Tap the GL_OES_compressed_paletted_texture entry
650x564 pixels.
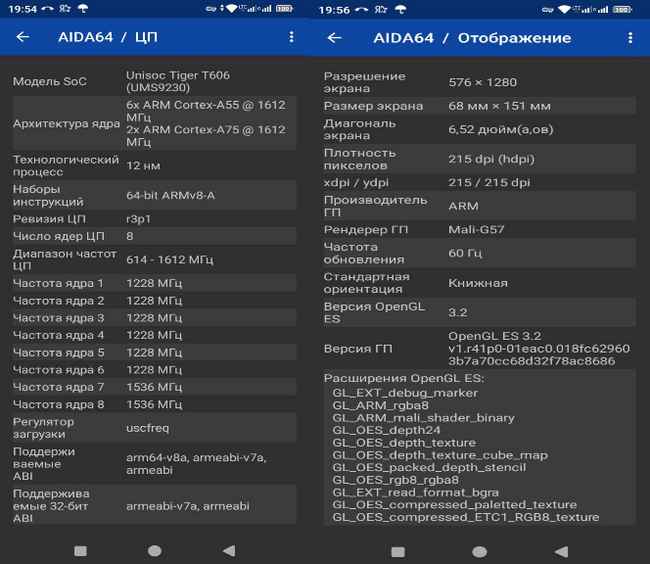click(454, 504)
